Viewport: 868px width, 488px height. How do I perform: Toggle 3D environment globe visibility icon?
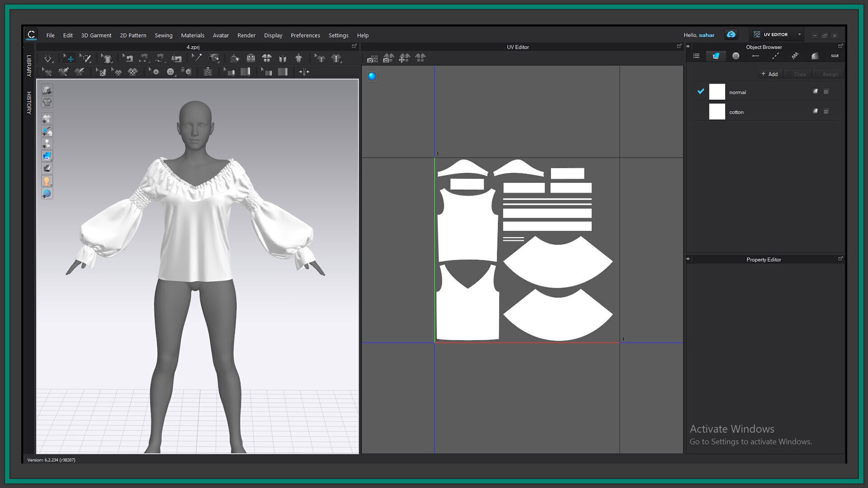pos(47,194)
